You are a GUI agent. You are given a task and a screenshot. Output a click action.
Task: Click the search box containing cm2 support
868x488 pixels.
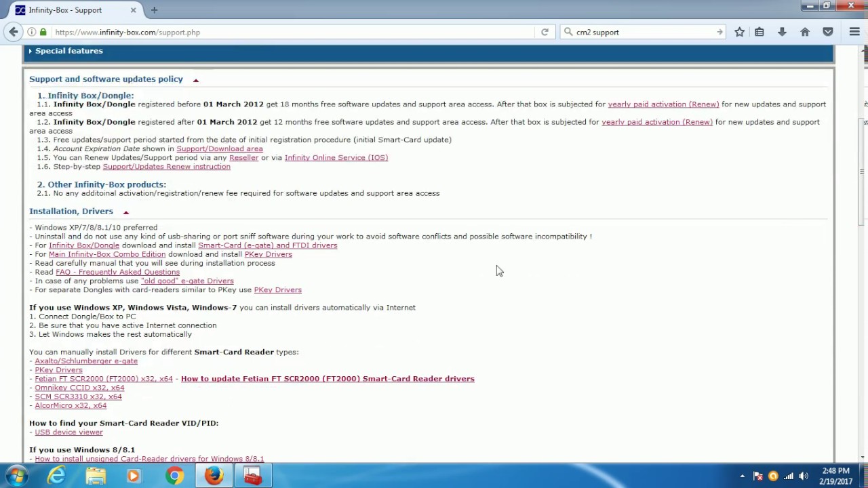coord(644,32)
